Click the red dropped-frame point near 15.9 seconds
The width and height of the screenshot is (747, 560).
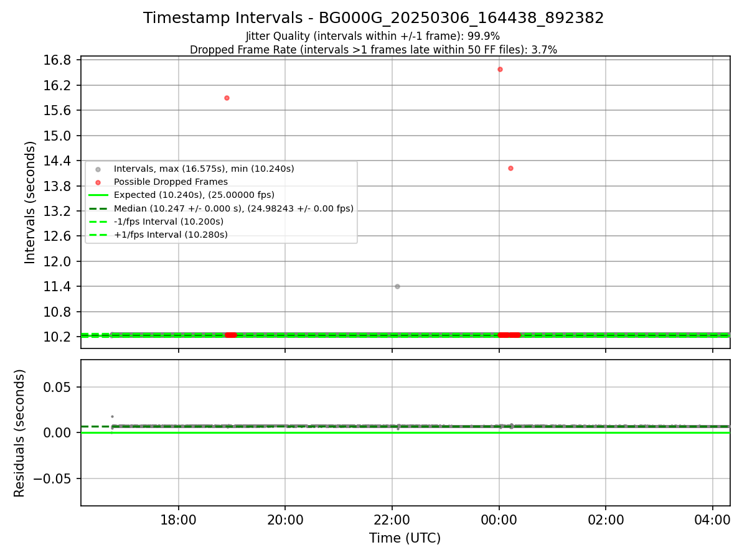[x=227, y=98]
